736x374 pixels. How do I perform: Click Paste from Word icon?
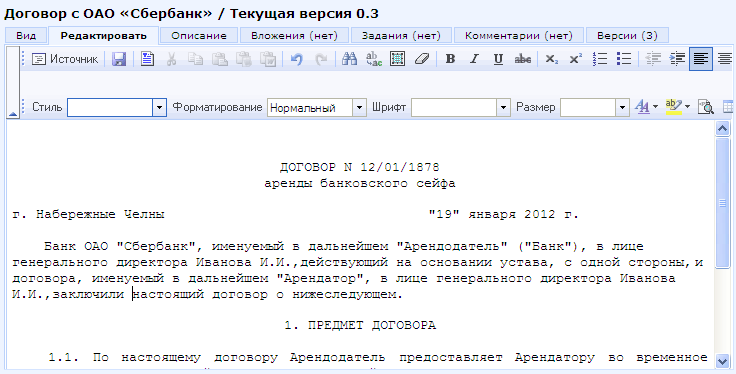(x=268, y=59)
